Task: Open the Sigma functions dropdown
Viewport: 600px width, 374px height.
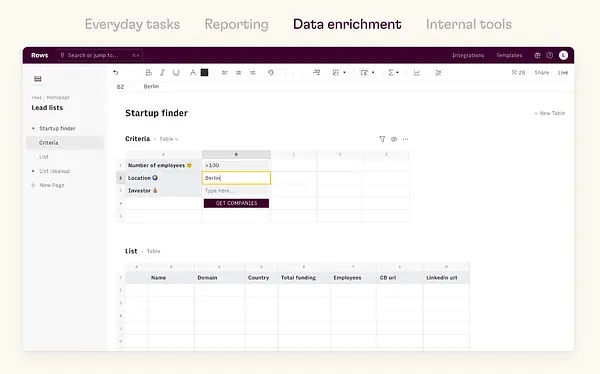Action: [x=393, y=72]
